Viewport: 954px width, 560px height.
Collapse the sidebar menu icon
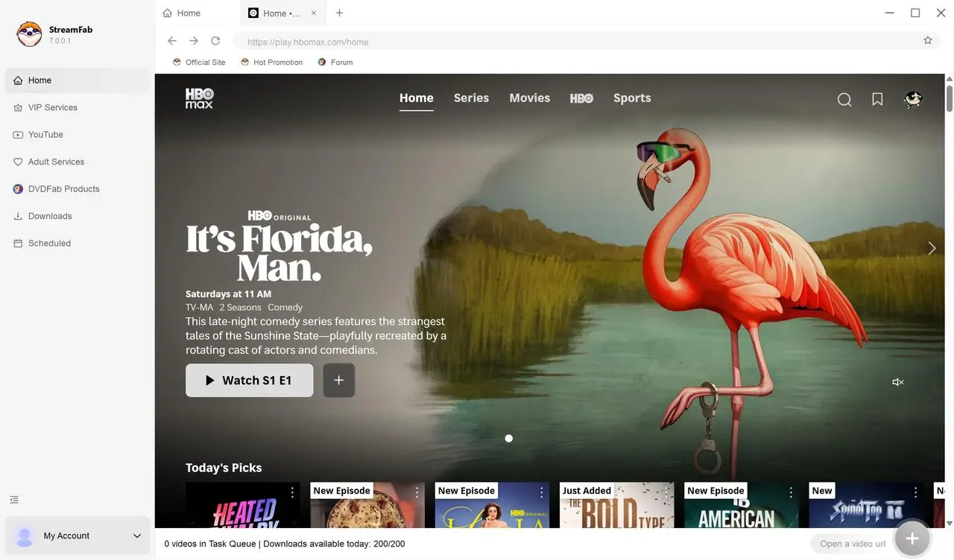[14, 500]
